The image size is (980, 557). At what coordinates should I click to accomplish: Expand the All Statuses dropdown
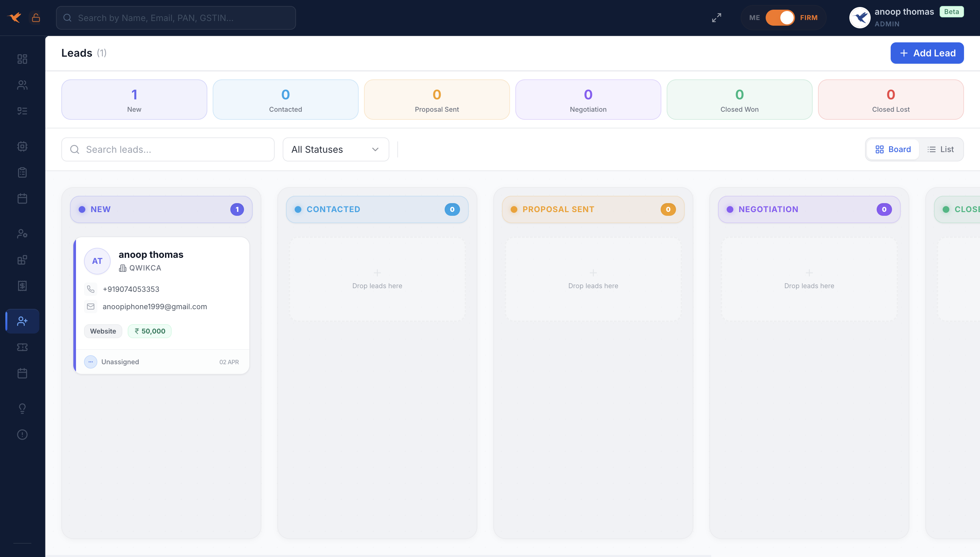click(336, 149)
